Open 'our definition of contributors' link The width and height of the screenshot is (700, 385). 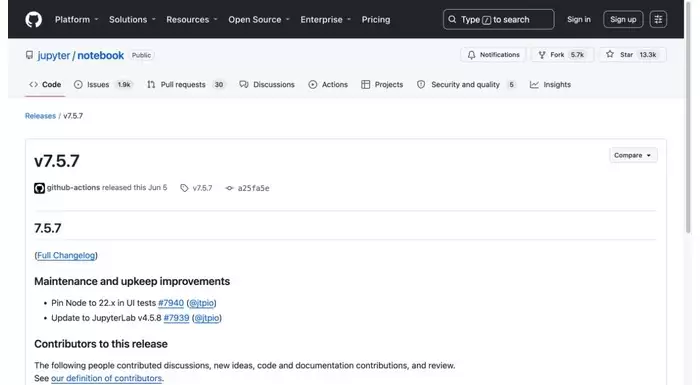tap(106, 378)
